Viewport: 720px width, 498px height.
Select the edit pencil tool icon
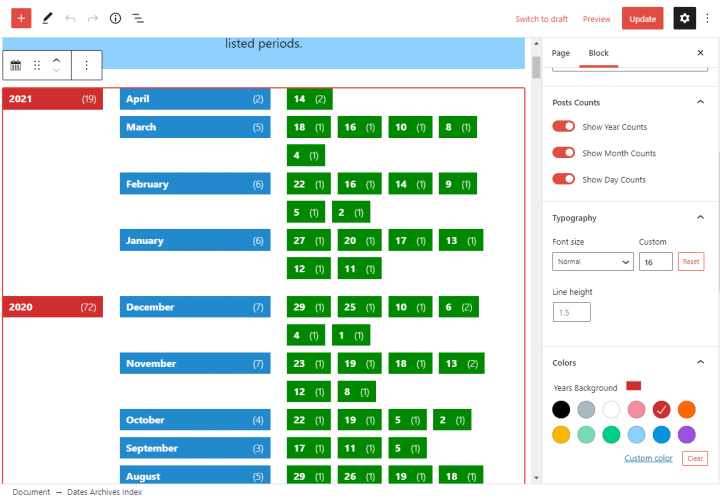point(47,18)
